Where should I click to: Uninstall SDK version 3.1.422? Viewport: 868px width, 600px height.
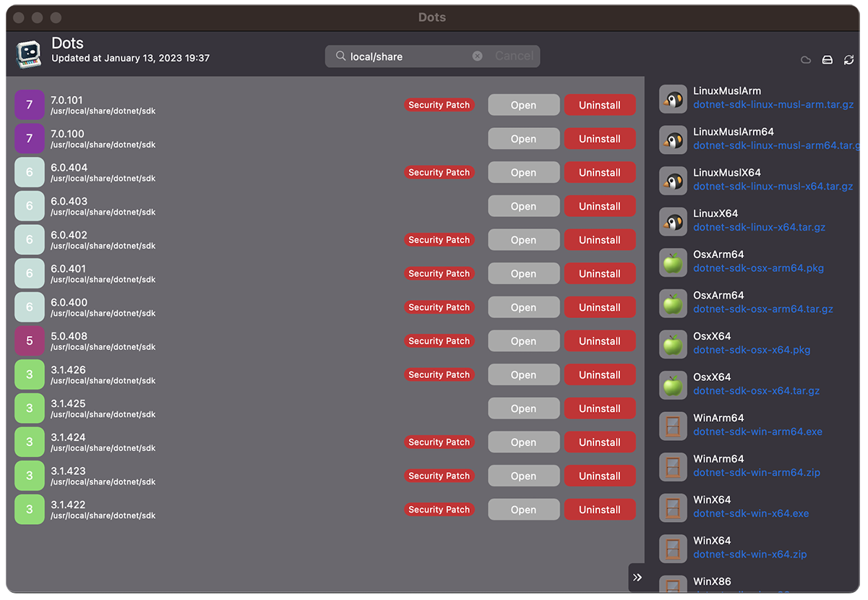pyautogui.click(x=599, y=510)
